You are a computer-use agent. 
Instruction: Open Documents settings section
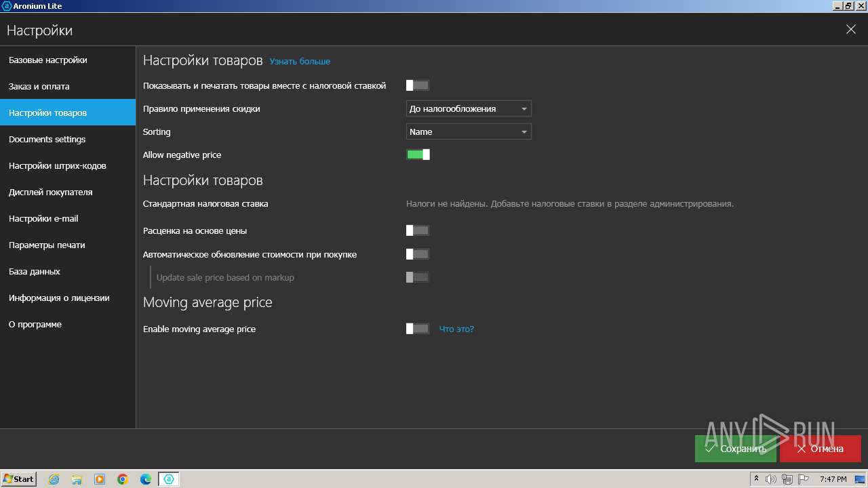pos(68,139)
